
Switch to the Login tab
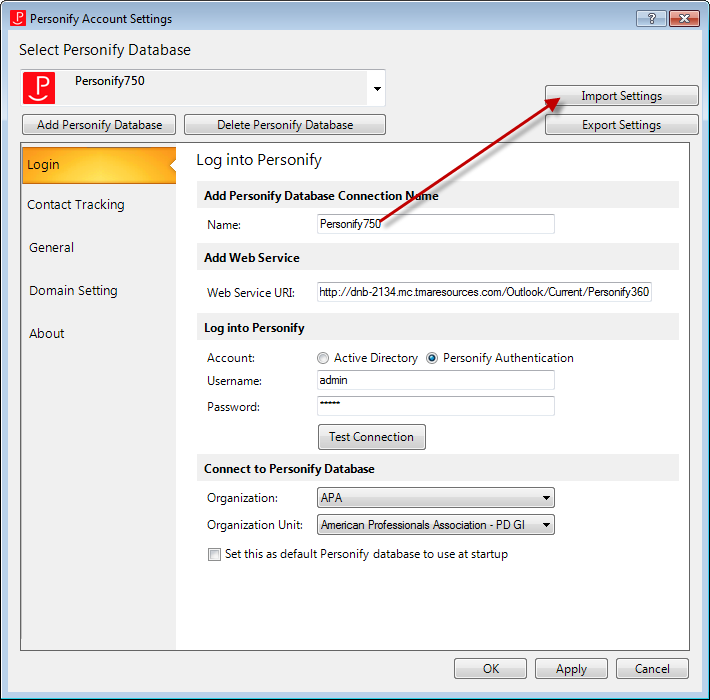[x=99, y=165]
